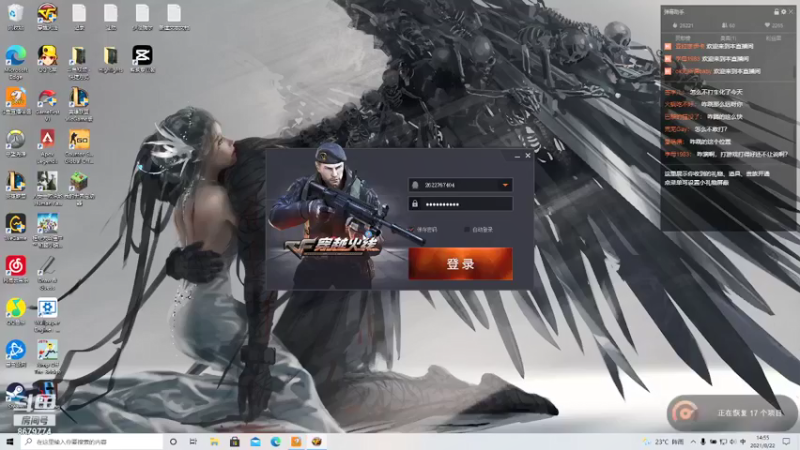The width and height of the screenshot is (800, 450).
Task: Launch the League of Legends icon below Overwatch
Action: (x=16, y=182)
